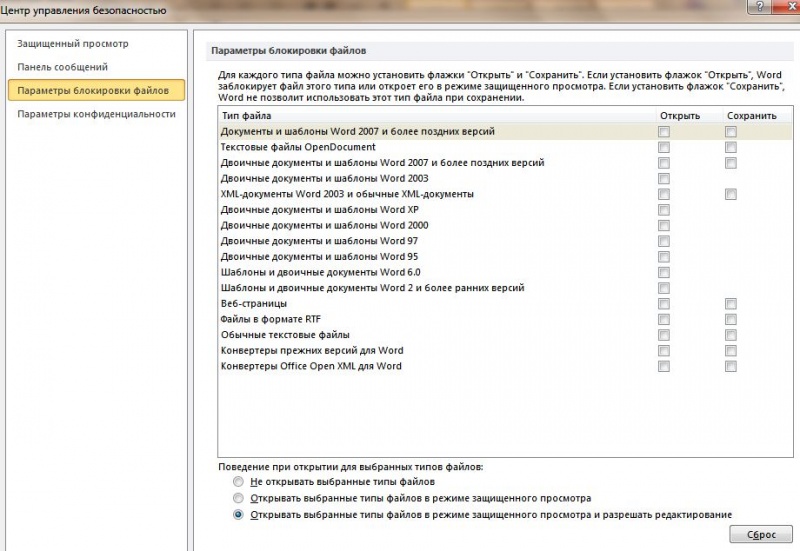Tick Открыть for Двоичные документы Word 97
The image size is (800, 551).
click(664, 241)
